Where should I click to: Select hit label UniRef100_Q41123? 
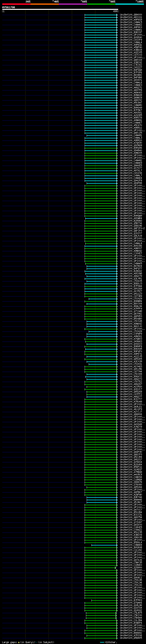131,294
